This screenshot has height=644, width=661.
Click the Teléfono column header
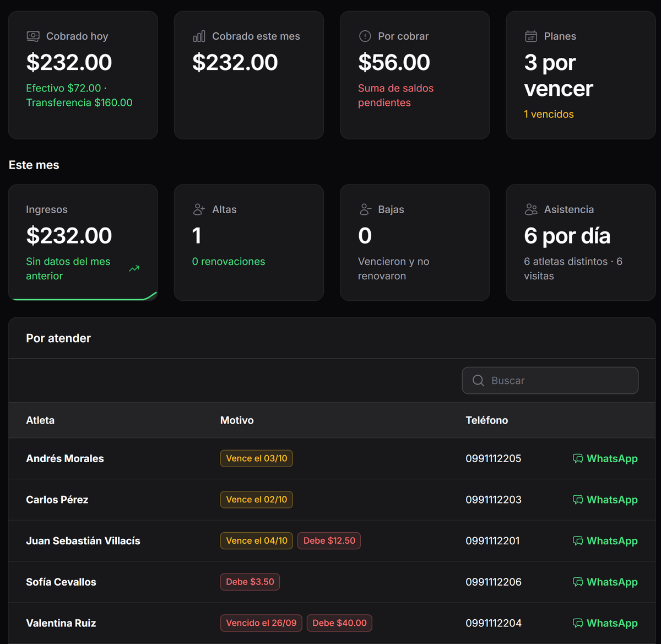click(487, 420)
